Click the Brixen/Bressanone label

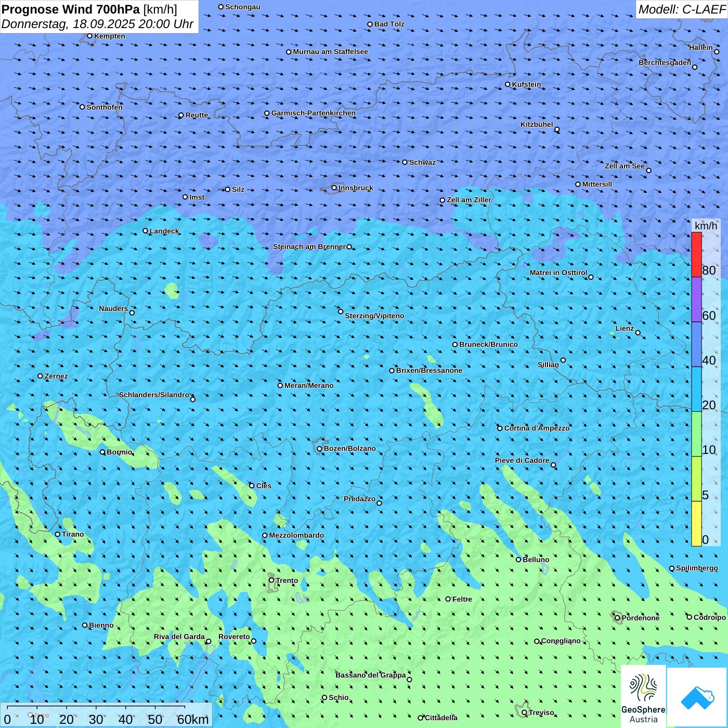429,370
